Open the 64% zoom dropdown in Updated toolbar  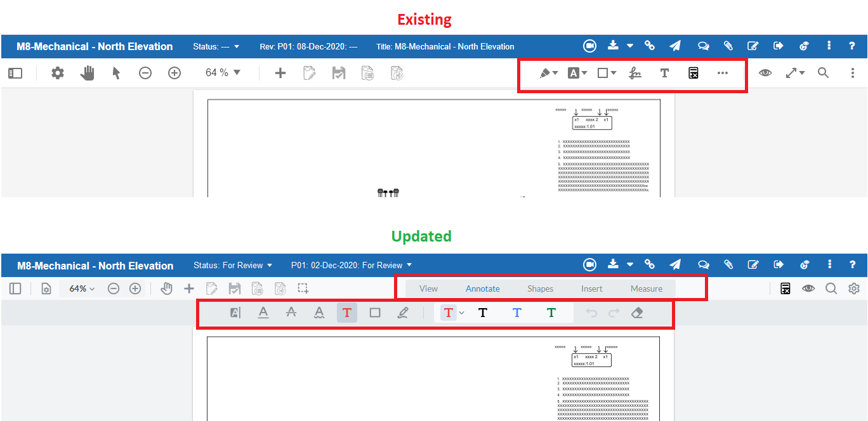[82, 288]
